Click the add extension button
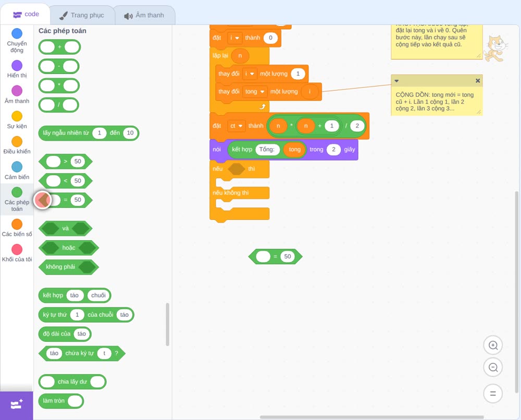521x420 pixels. 17,405
